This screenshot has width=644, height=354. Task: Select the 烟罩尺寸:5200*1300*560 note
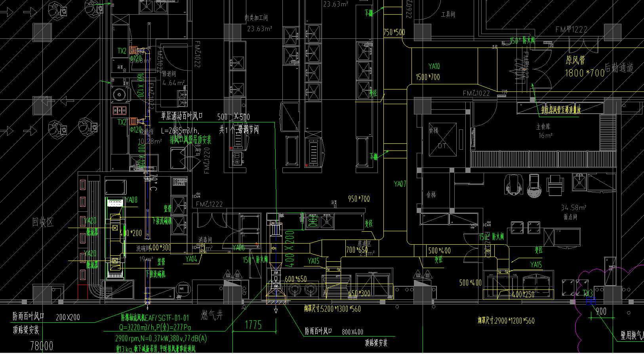(x=332, y=309)
